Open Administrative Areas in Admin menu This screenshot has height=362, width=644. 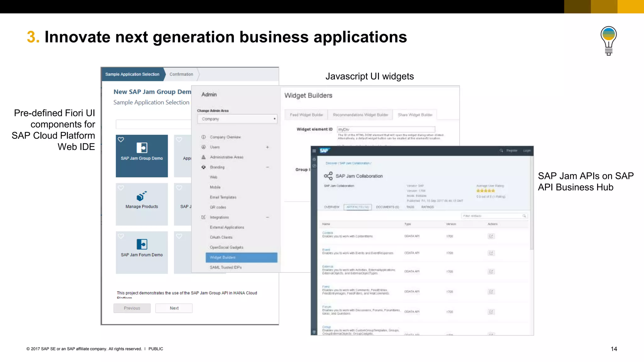pyautogui.click(x=226, y=157)
